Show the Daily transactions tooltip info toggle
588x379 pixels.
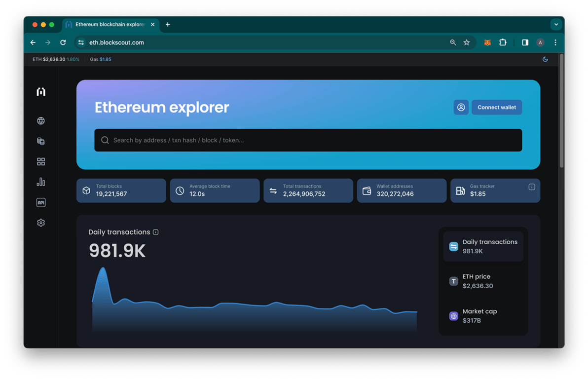[156, 232]
